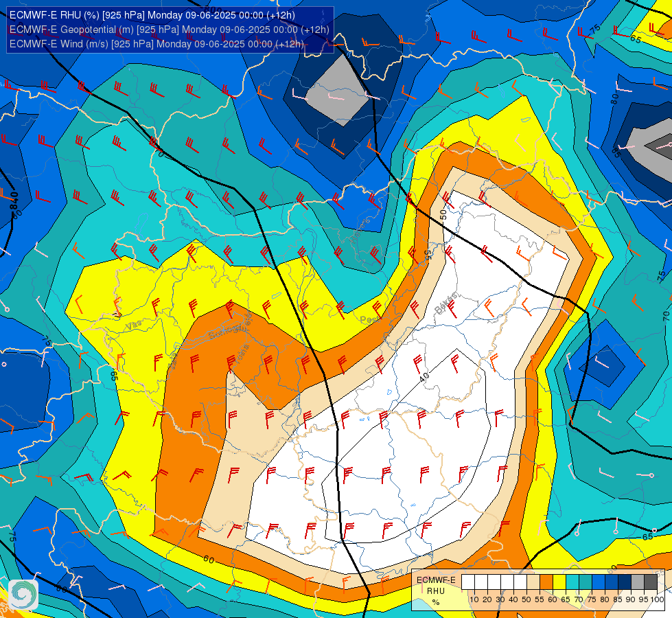This screenshot has width=672, height=618.
Task: Click the 'RHU' label in the legend
Action: point(436,591)
